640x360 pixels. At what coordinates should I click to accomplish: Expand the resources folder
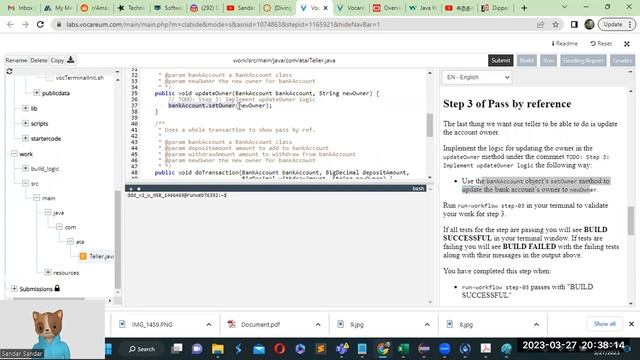[x=48, y=272]
